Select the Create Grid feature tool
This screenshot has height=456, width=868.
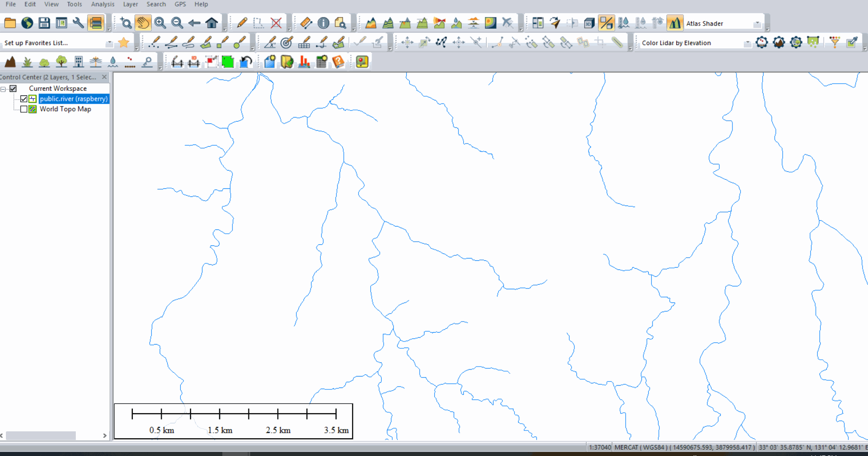click(x=304, y=42)
